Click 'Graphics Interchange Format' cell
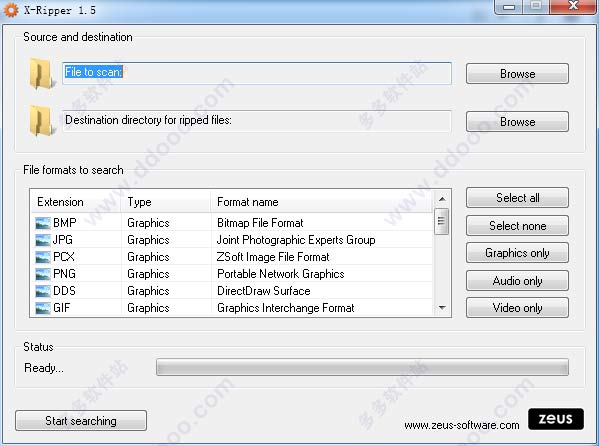 pos(286,308)
